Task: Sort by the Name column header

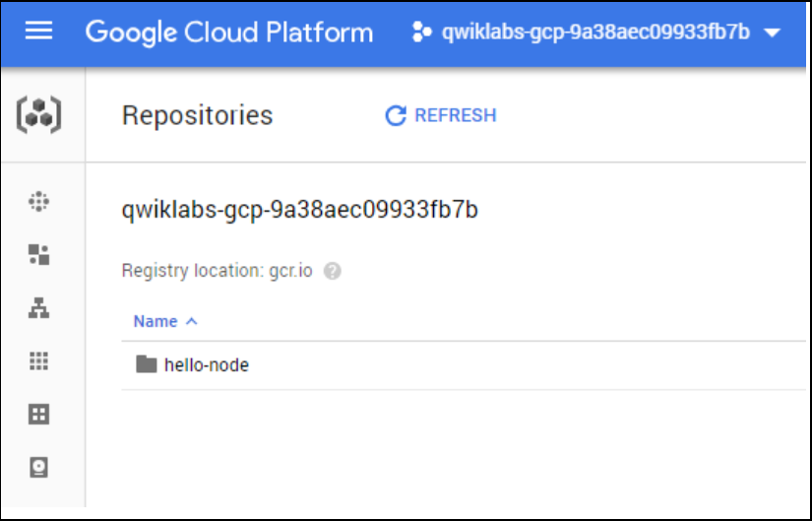Action: click(x=156, y=321)
